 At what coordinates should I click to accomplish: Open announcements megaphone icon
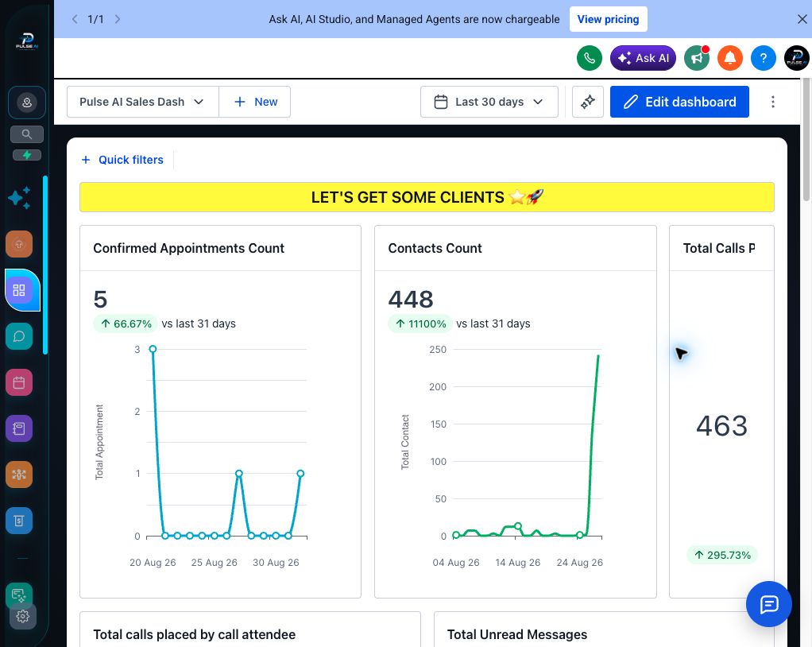tap(697, 58)
